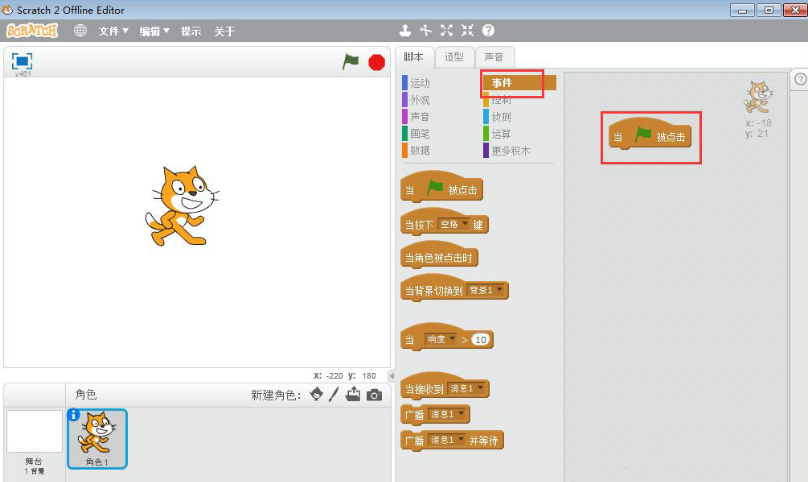
Task: Click the value 10 field in the 响度 block
Action: (x=480, y=340)
